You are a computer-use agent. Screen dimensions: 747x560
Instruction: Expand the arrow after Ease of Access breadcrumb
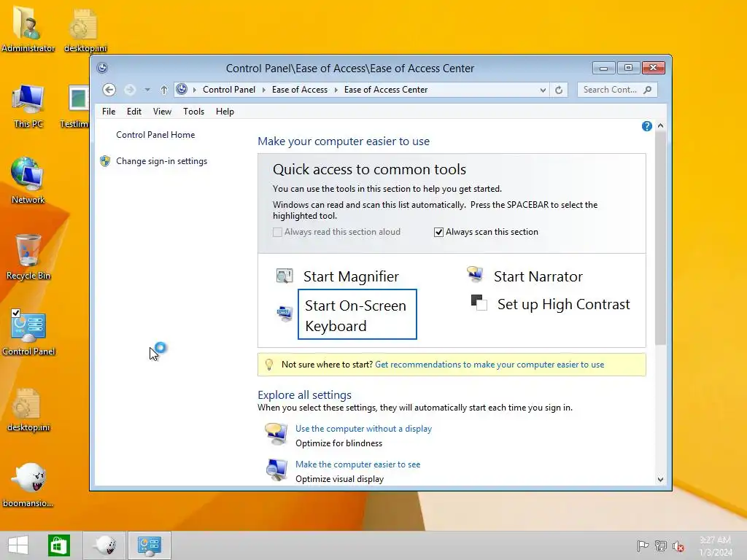click(336, 90)
